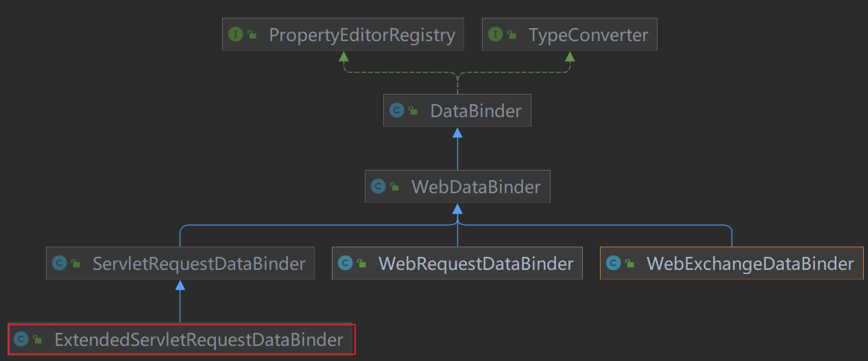Click the class icon of WebDataBinder
Screen dimensions: 868x361
tap(378, 186)
